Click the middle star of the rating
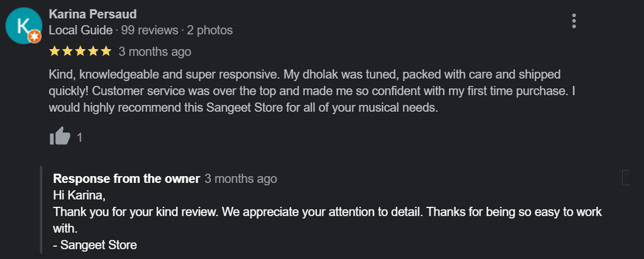Image resolution: width=644 pixels, height=259 pixels. coord(80,51)
